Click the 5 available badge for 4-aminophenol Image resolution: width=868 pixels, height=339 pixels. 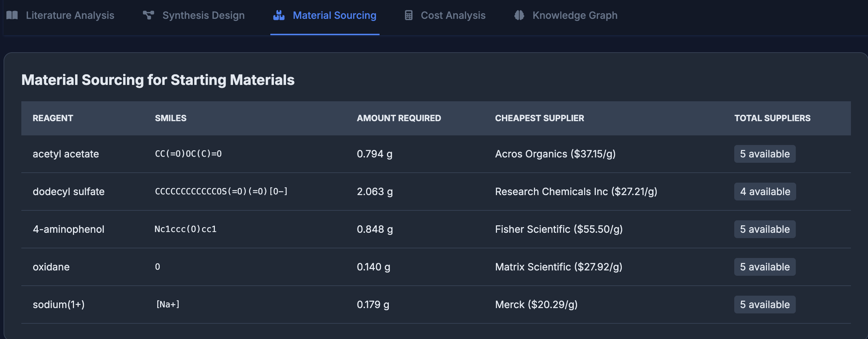[764, 229]
